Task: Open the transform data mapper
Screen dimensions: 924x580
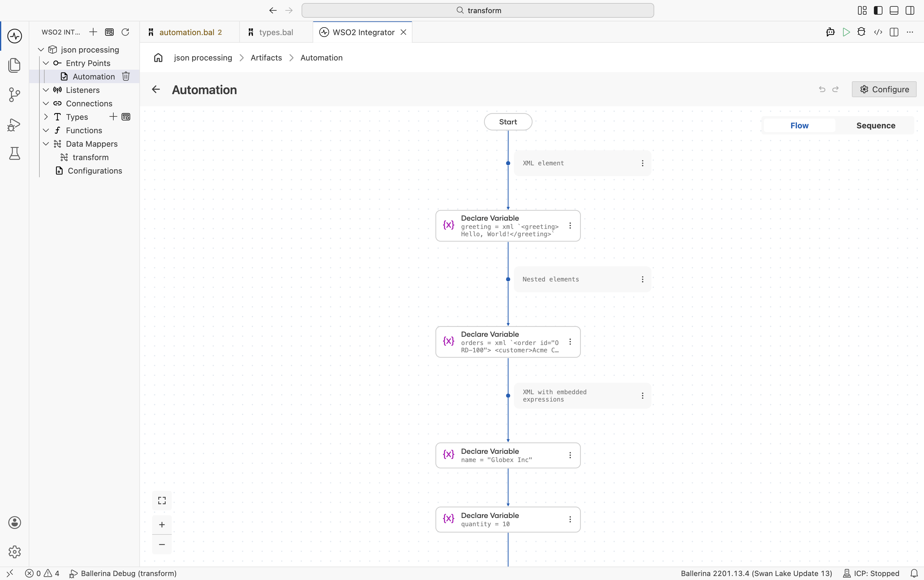Action: [90, 157]
